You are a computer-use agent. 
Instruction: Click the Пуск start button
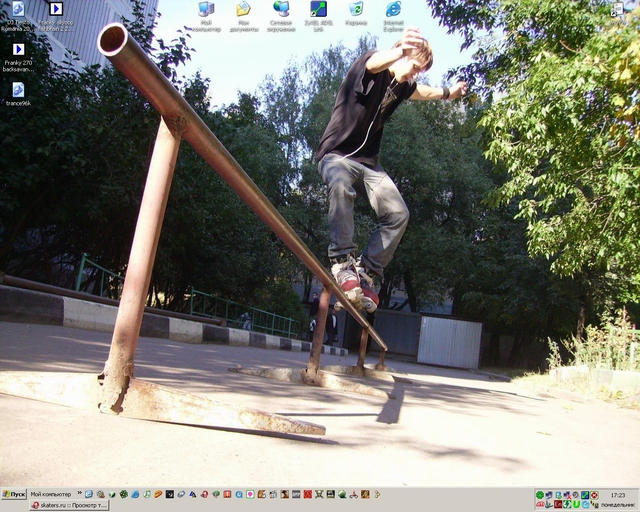[14, 494]
